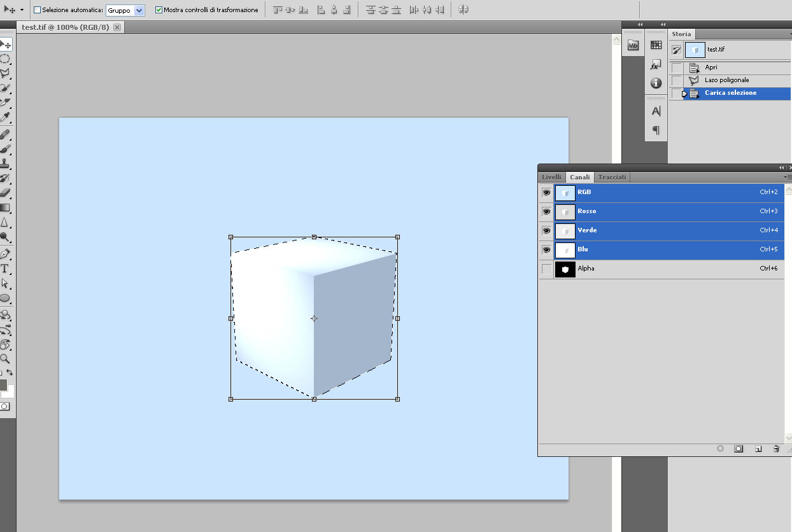Swap foreground and background colors
Image resolution: width=792 pixels, height=532 pixels.
(10, 373)
